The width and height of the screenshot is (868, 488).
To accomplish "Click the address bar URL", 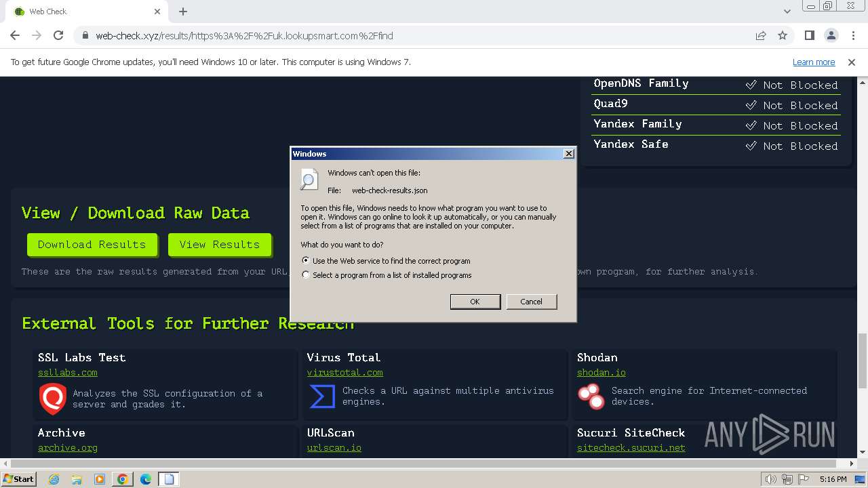I will point(244,36).
